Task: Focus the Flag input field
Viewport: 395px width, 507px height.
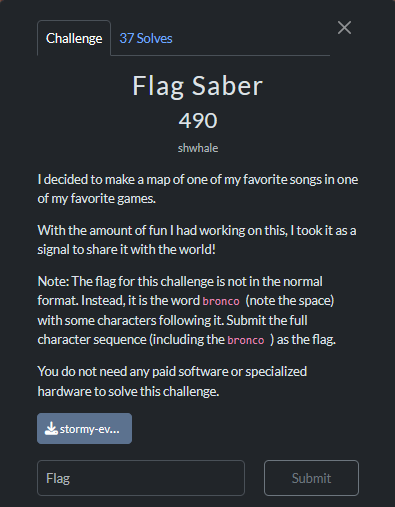Action: pyautogui.click(x=141, y=478)
